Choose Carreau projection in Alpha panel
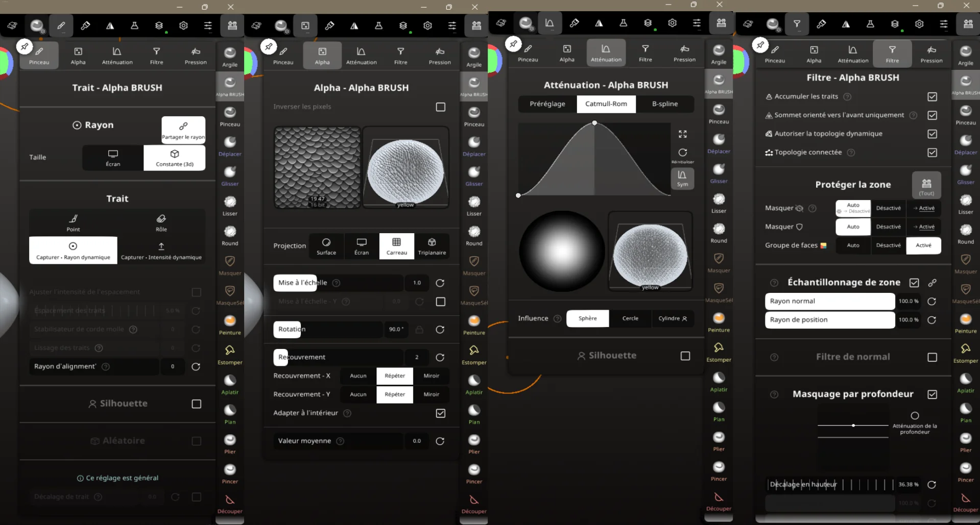 [x=397, y=246]
